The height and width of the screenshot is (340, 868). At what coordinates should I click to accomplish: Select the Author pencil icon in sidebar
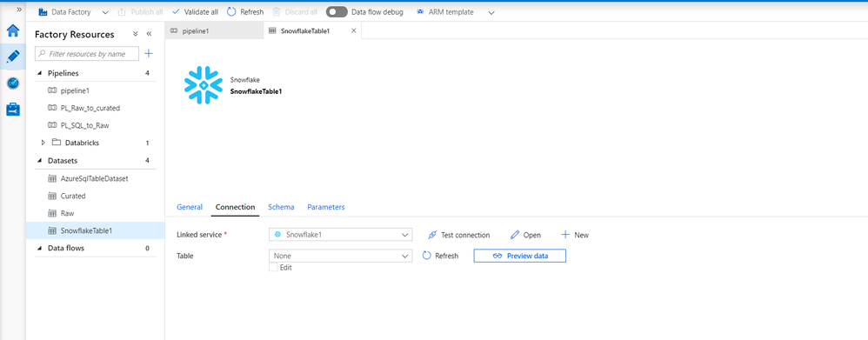point(13,56)
